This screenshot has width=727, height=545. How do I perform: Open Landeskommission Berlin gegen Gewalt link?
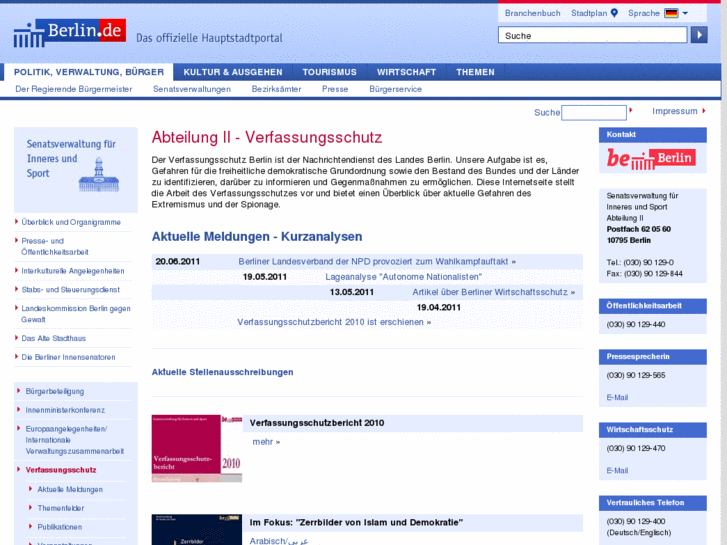[76, 314]
